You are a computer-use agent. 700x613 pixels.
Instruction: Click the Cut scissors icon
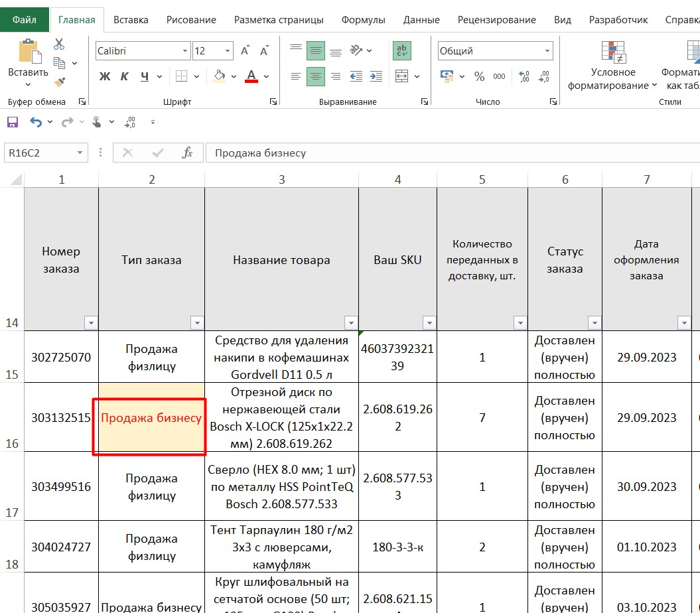(59, 44)
